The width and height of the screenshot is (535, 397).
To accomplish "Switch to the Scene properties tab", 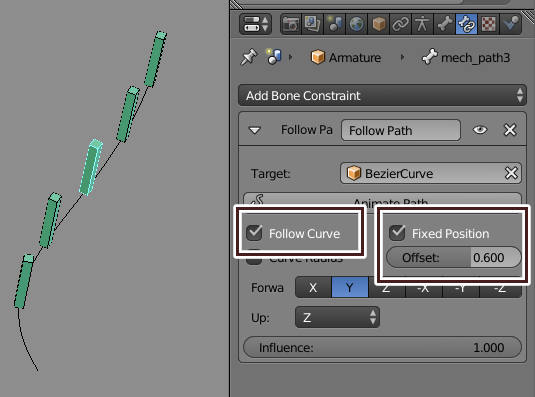I will point(335,24).
